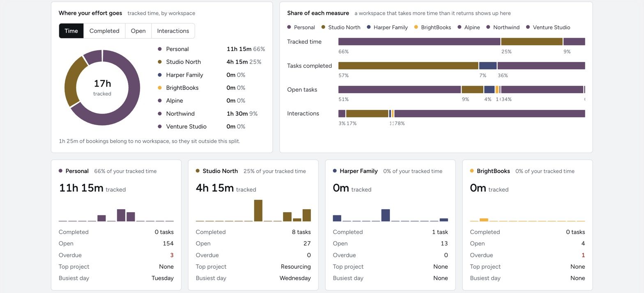Click the 7% Harper Family segment of Tasks completed
This screenshot has width=644, height=293.
[488, 66]
